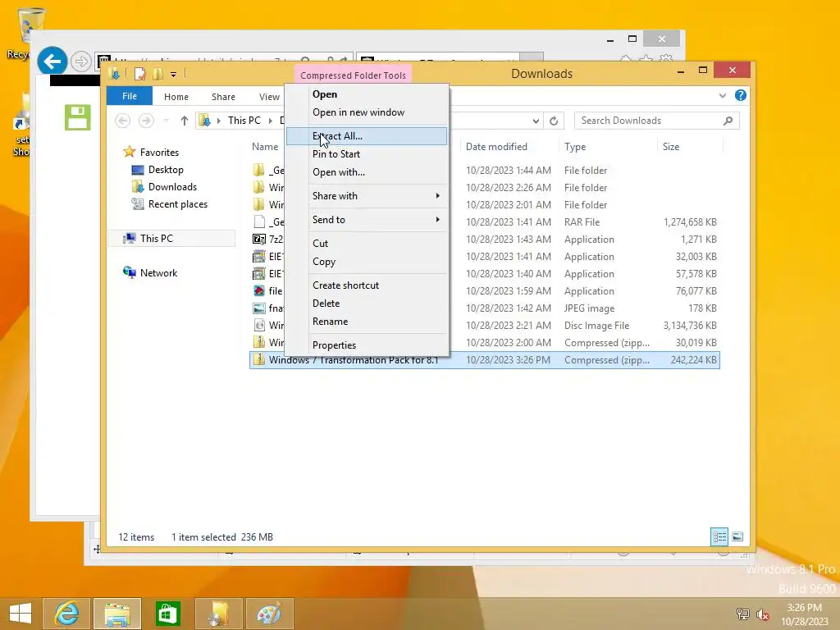Image resolution: width=840 pixels, height=630 pixels.
Task: Select the file application with red icon
Action: click(x=259, y=291)
